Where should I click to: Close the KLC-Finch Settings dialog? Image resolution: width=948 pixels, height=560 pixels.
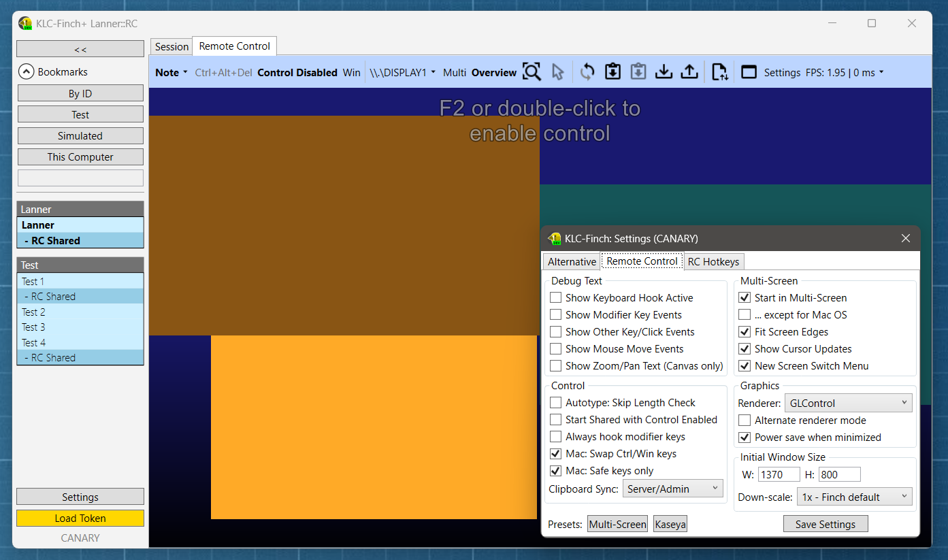pos(906,238)
